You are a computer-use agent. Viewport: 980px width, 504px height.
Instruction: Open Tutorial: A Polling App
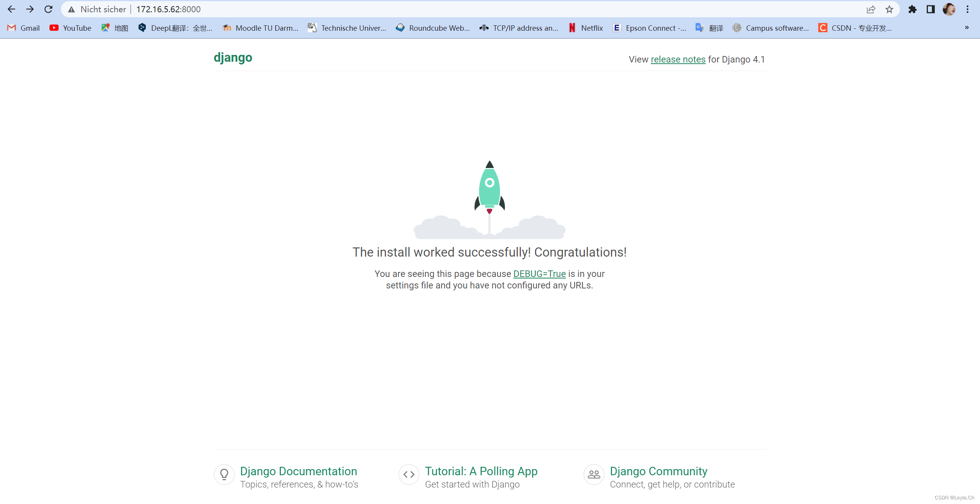click(x=481, y=471)
